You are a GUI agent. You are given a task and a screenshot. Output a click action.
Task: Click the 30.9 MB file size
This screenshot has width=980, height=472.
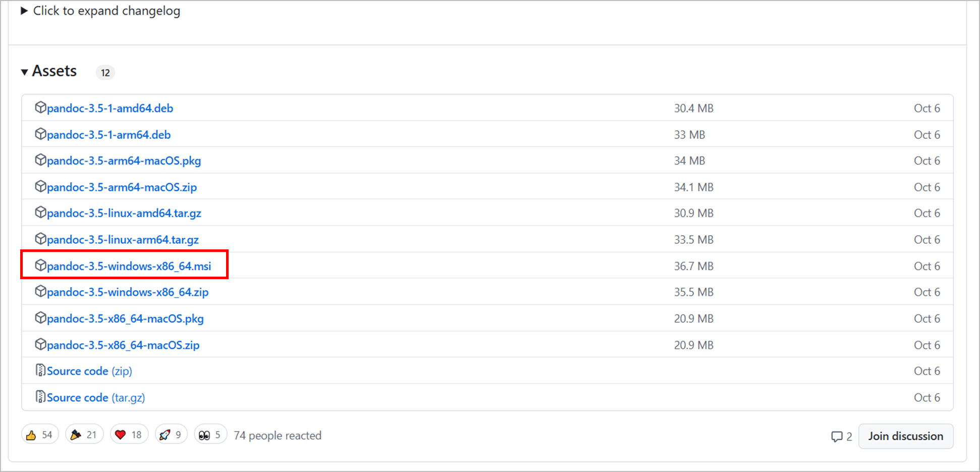click(694, 214)
